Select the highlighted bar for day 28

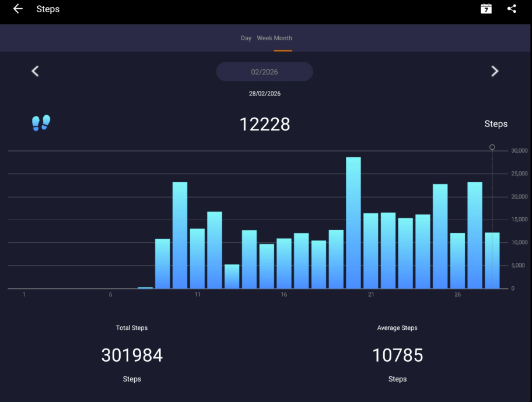[x=492, y=260]
